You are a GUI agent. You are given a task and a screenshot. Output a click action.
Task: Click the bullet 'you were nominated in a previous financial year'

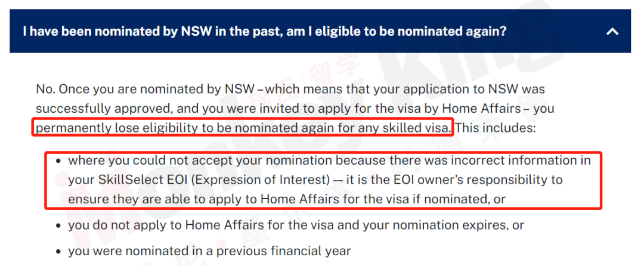[x=209, y=251]
